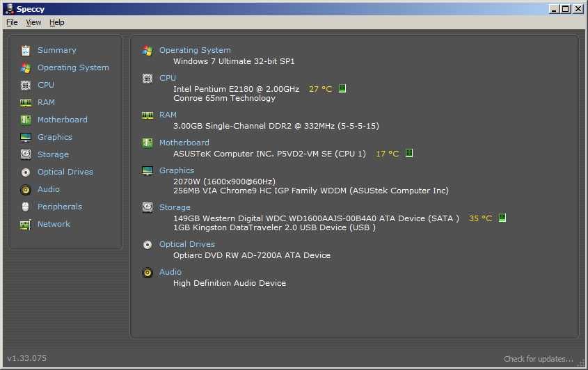Viewport: 588px width, 370px height.
Task: Open the File menu
Action: 12,22
